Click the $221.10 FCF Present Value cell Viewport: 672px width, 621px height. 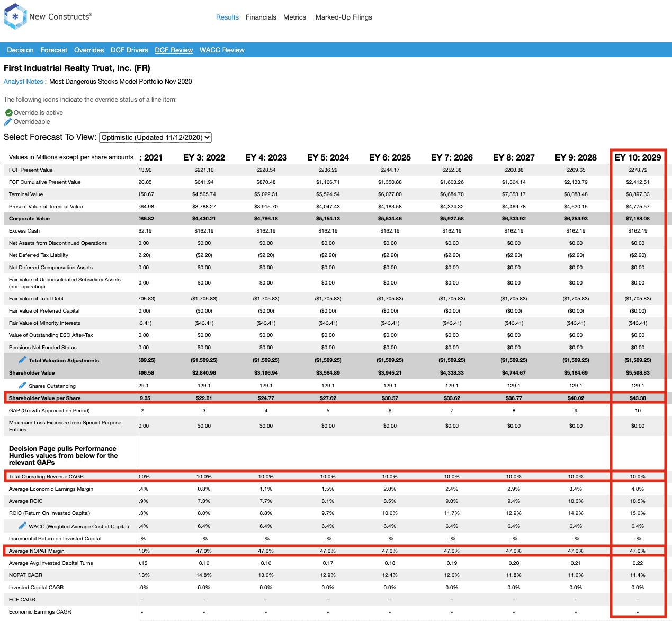tap(204, 170)
